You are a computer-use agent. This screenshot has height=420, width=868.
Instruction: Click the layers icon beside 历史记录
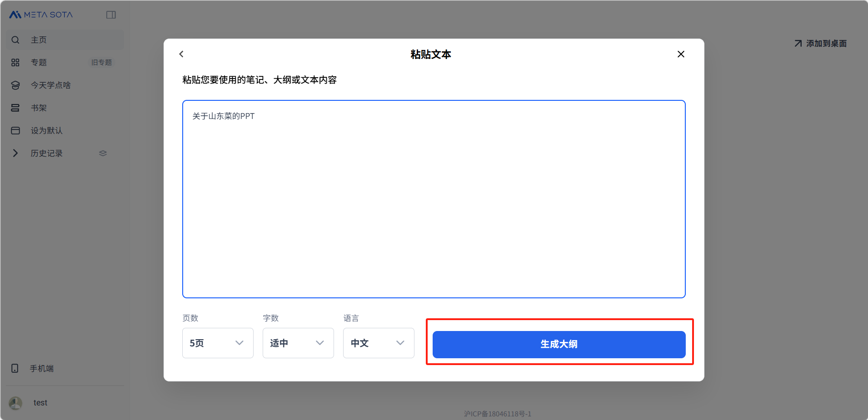(x=103, y=153)
